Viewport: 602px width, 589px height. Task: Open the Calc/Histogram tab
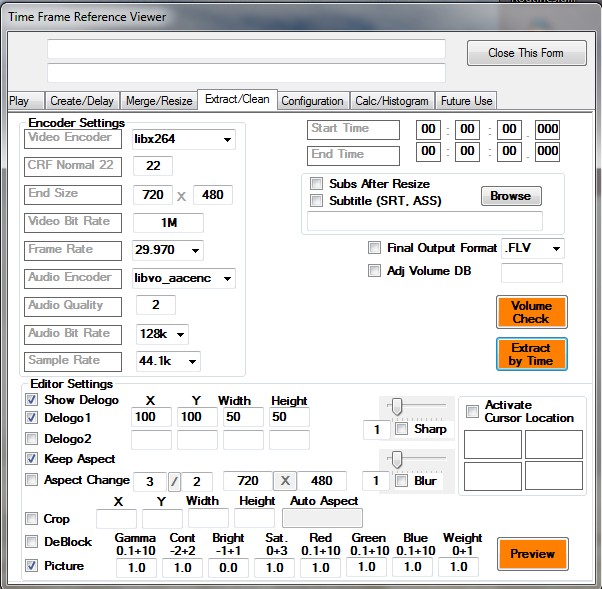pyautogui.click(x=392, y=101)
